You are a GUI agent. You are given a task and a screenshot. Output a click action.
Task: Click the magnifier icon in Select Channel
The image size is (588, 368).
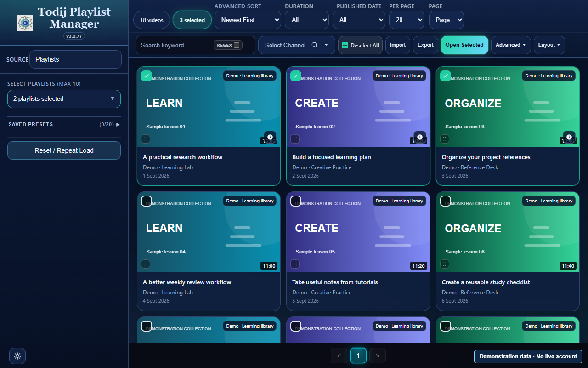click(315, 45)
